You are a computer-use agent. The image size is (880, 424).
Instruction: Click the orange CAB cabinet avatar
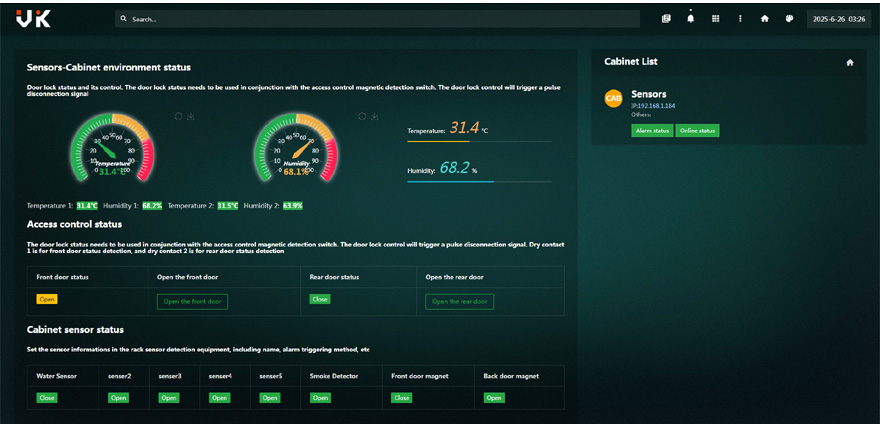click(614, 98)
